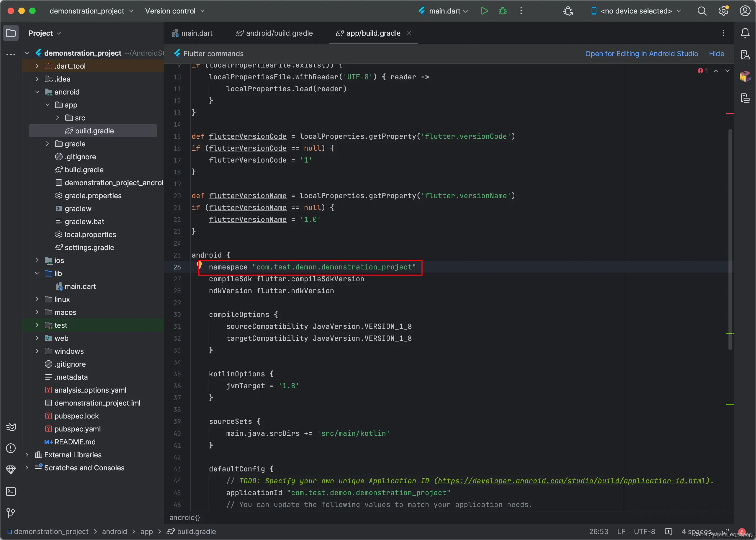Screen dimensions: 756x540
Task: Open Git branch tool window icon
Action: click(x=11, y=513)
